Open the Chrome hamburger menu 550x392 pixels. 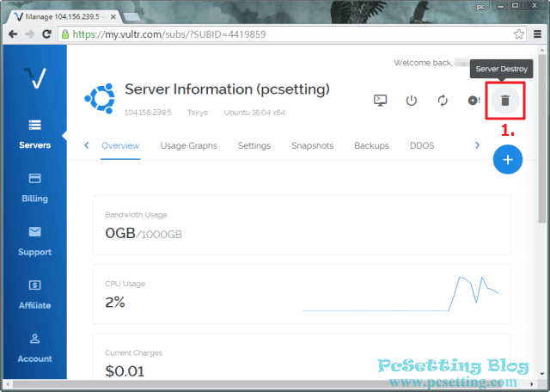[x=537, y=34]
